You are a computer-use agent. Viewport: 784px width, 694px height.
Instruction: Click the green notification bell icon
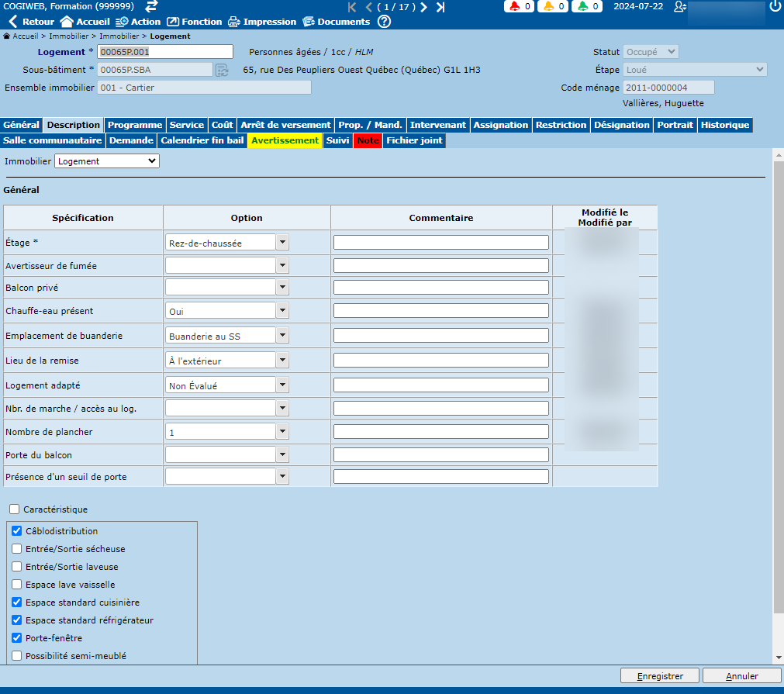tap(583, 7)
